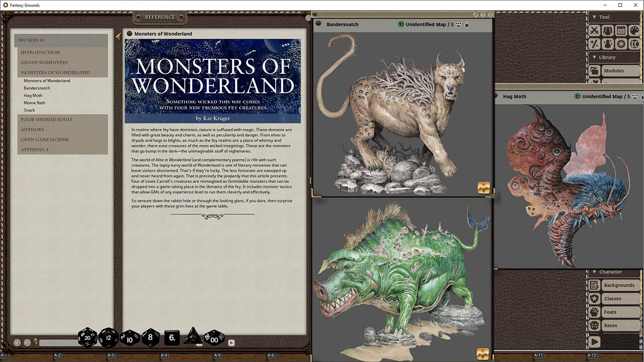
Task: Select Poor Undead Souls chapter
Action: point(46,120)
